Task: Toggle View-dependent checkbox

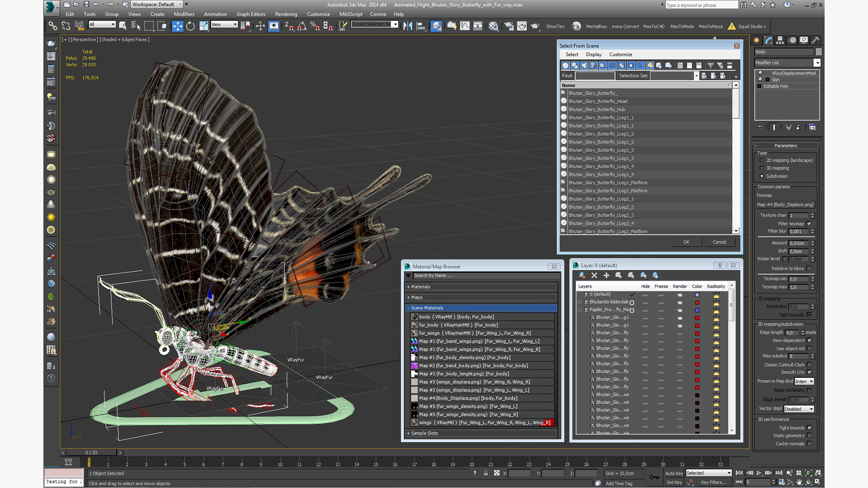Action: (x=809, y=340)
